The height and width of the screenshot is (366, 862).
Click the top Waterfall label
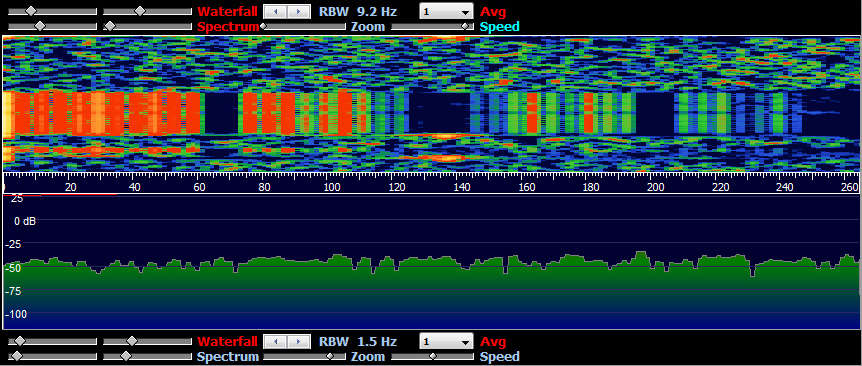pyautogui.click(x=228, y=11)
